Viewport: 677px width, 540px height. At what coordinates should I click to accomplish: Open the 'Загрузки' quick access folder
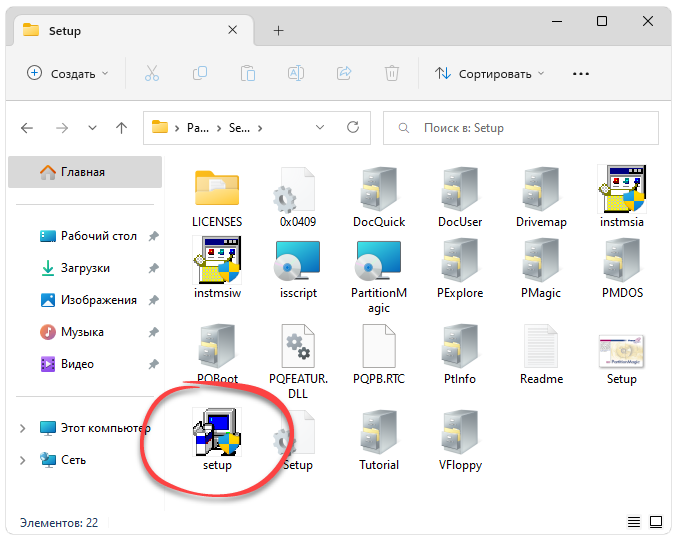(85, 268)
